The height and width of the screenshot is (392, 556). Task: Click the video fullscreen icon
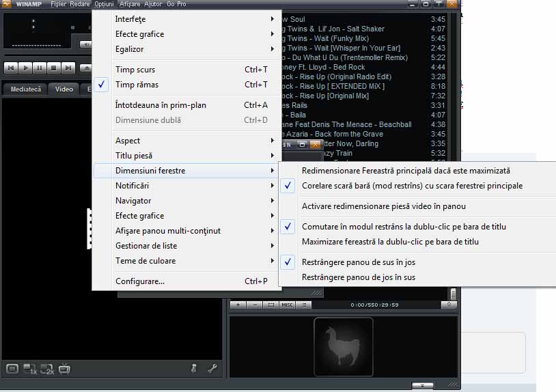tap(12, 369)
